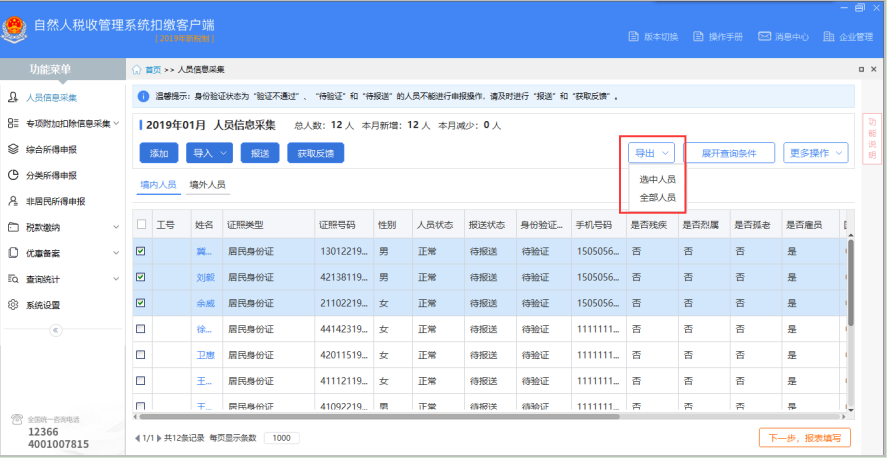This screenshot has height=458, width=887.
Task: Click the 分类所得申报 pie icon
Action: point(13,175)
